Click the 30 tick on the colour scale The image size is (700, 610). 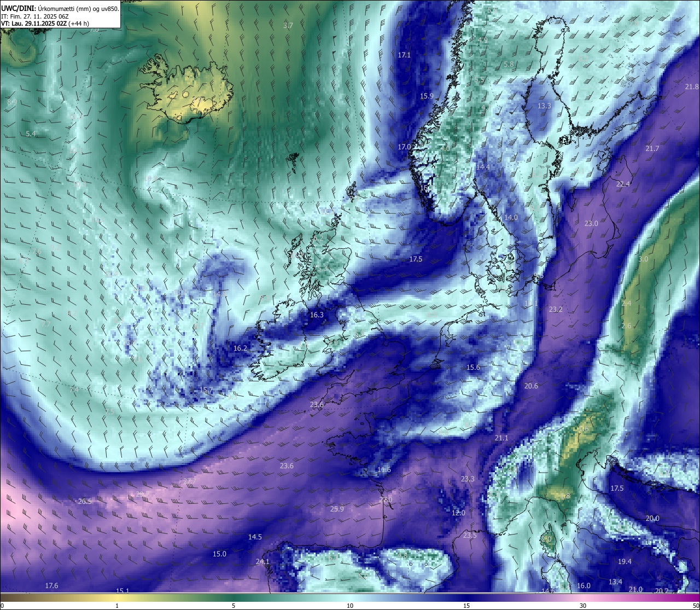(x=583, y=606)
